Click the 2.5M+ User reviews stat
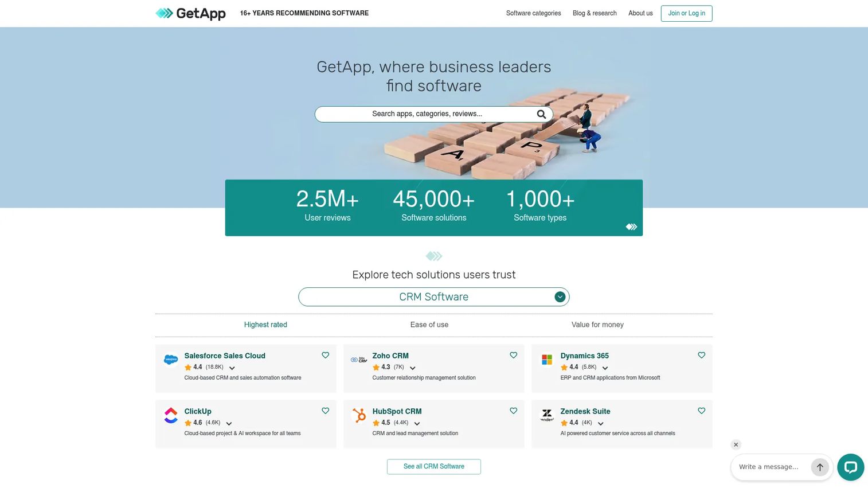868x488 pixels. coord(327,205)
